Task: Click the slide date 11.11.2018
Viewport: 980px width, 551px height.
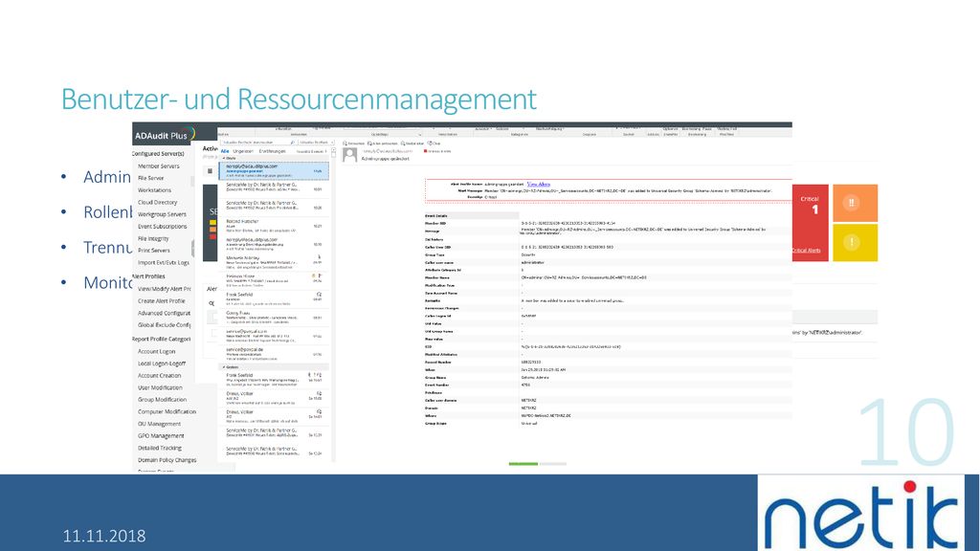Action: tap(103, 536)
